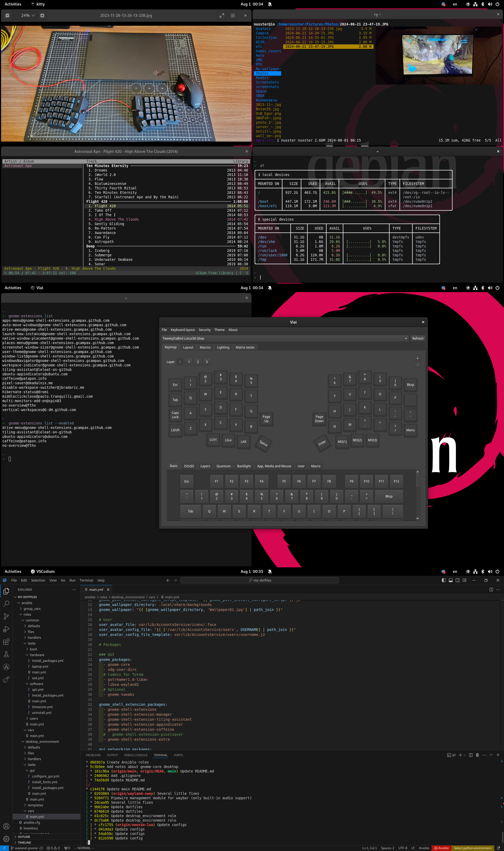Click the Bluetooth icon in the kitty top bar
This screenshot has width=504, height=851.
pyautogui.click(x=482, y=4)
